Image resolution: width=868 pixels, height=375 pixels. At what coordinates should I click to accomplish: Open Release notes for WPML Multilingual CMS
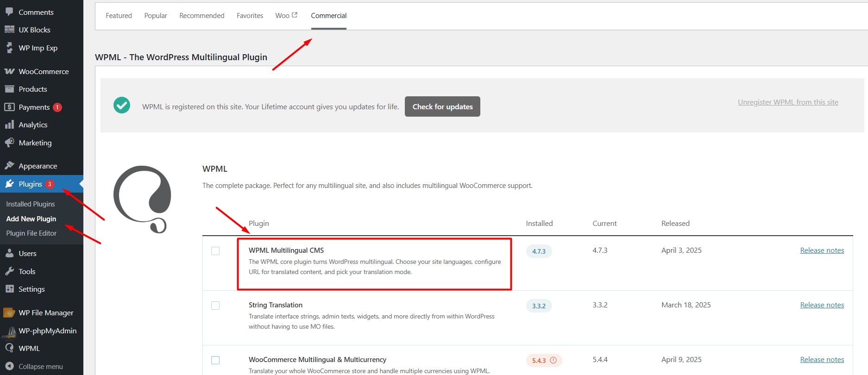(x=822, y=250)
